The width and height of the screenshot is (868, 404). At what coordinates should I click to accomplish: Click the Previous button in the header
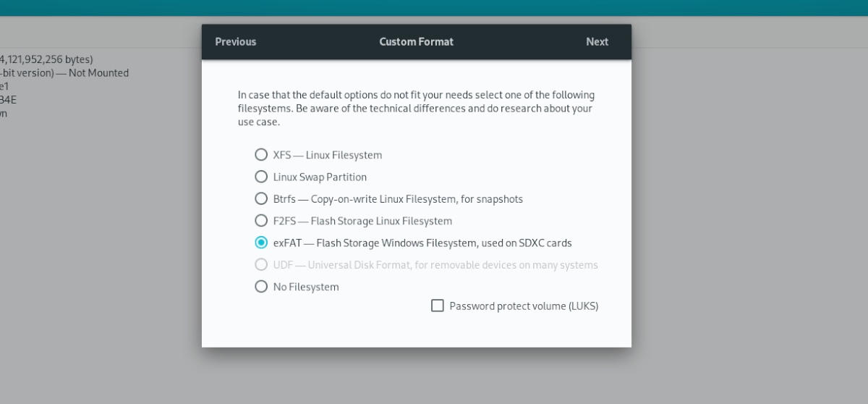[x=236, y=42]
